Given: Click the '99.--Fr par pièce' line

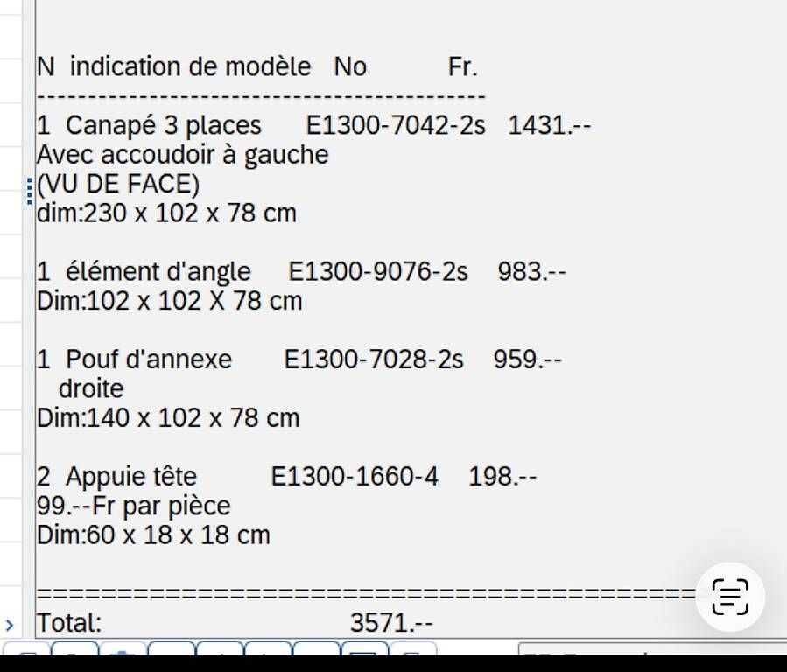Looking at the screenshot, I should [133, 506].
